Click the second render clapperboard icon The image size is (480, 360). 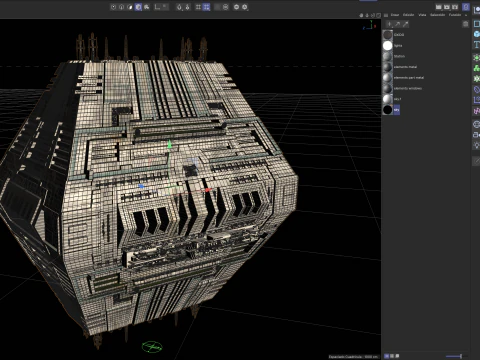point(447,7)
